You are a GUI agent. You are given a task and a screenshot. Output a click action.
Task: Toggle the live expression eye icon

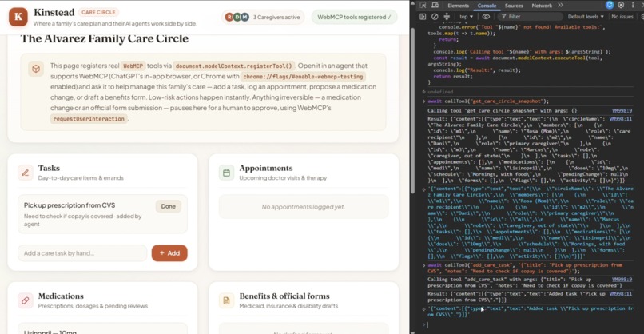click(x=486, y=17)
